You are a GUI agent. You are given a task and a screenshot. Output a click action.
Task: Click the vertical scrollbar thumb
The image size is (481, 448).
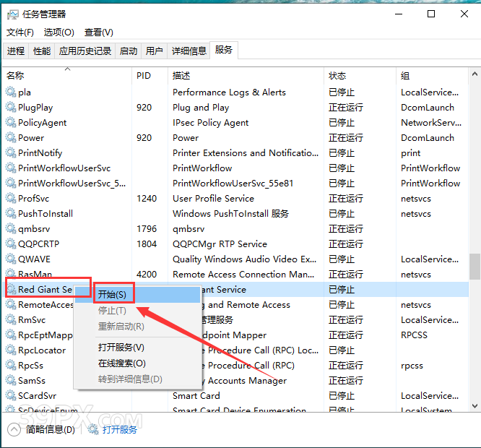(474, 265)
